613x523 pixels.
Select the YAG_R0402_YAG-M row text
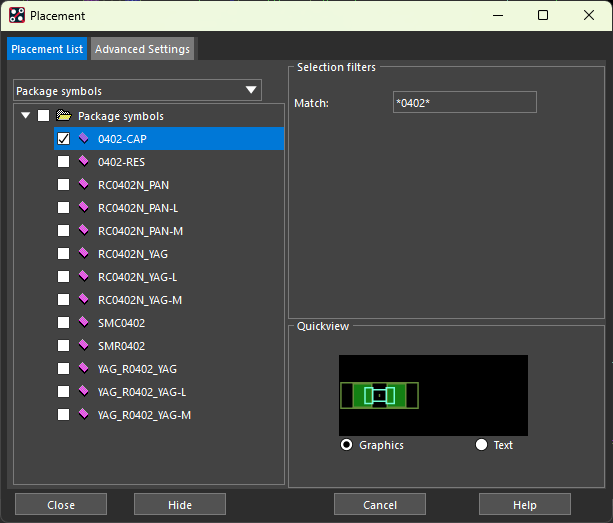(x=144, y=415)
